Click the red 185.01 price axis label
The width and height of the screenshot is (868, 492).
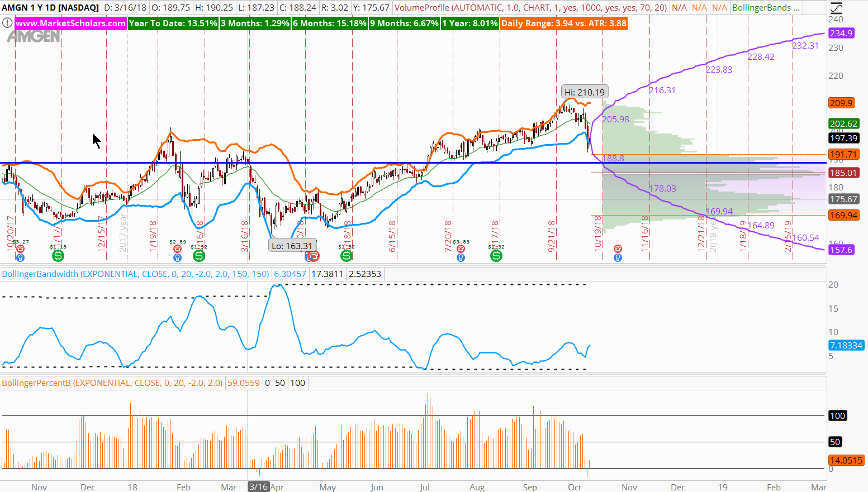coord(843,173)
